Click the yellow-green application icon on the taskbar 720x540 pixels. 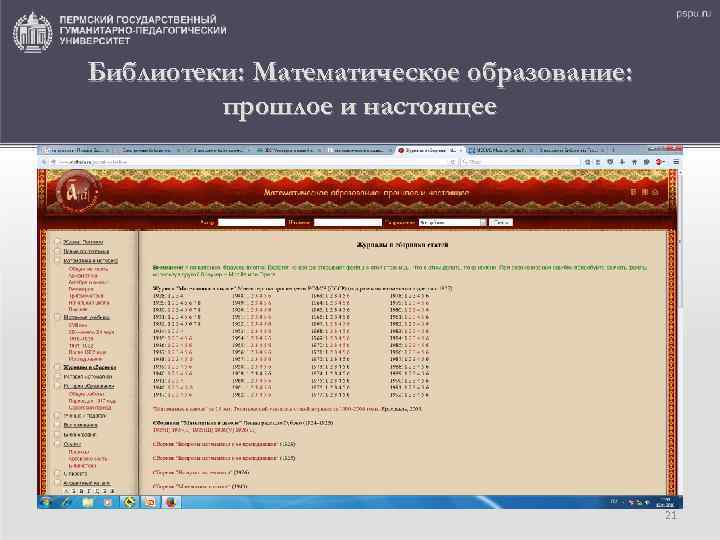[x=129, y=502]
